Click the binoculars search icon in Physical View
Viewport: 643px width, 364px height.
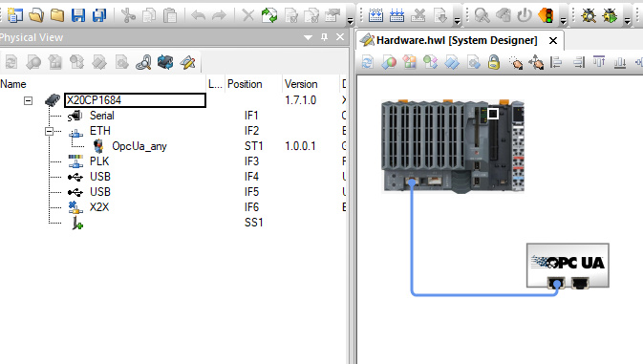[143, 62]
